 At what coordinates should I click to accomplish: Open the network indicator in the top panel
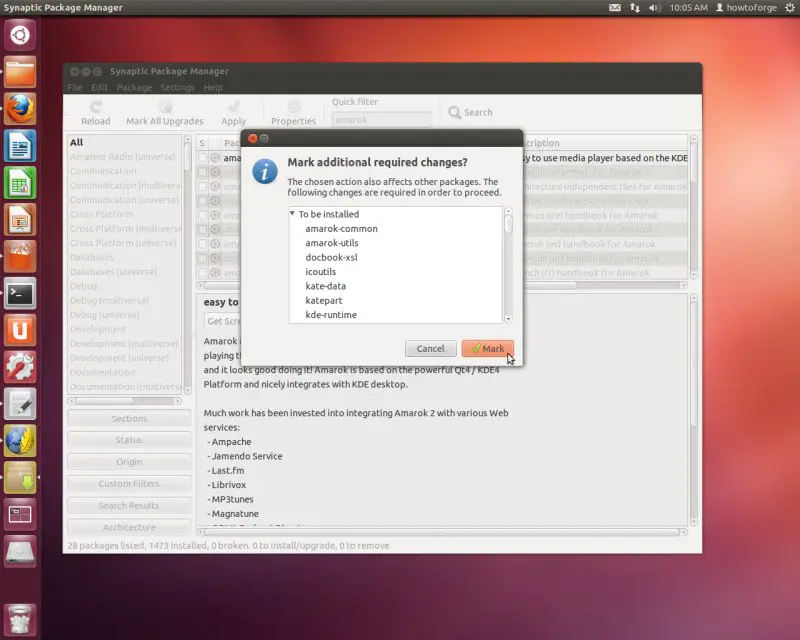(x=635, y=8)
